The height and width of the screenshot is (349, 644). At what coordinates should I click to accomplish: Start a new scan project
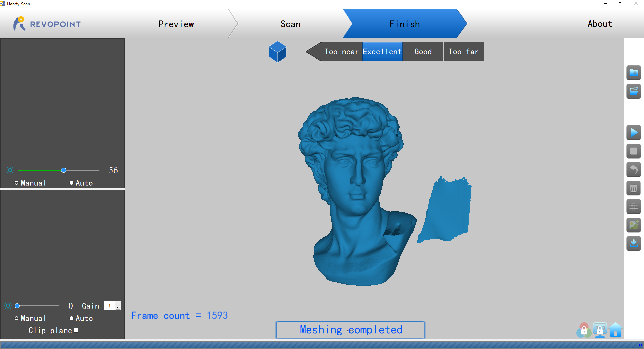[634, 73]
